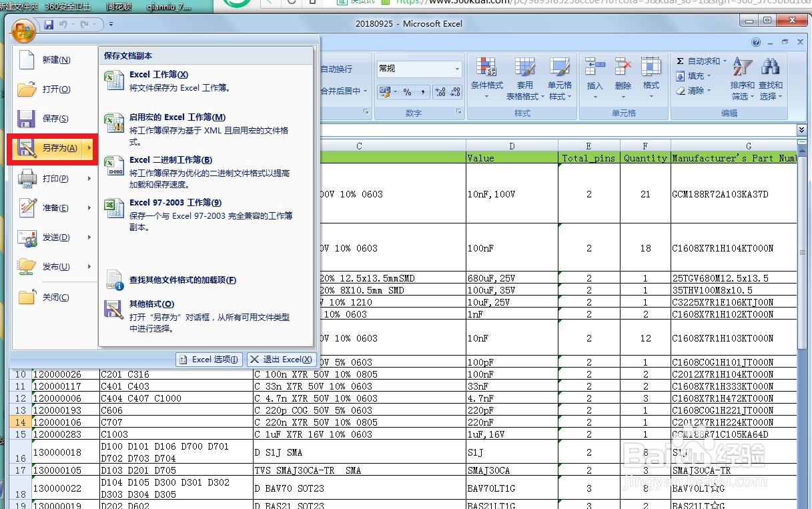Click the Save icon on Quick Access Toolbar
This screenshot has width=812, height=509.
(49, 23)
